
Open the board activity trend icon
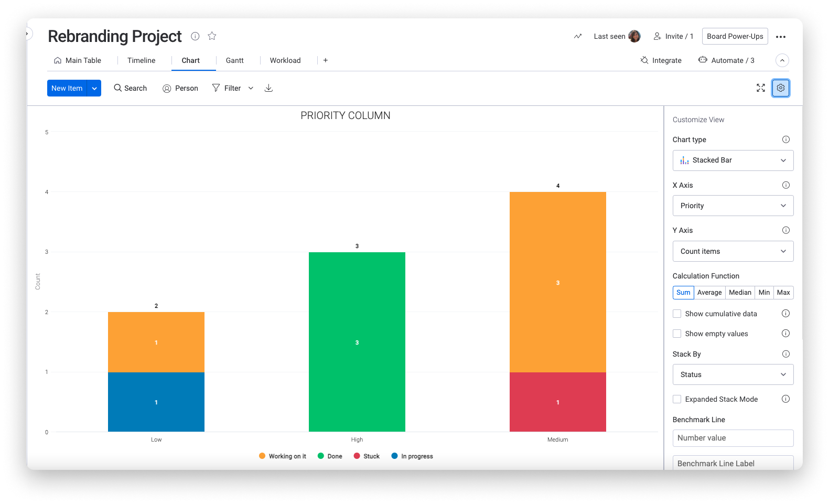[577, 36]
